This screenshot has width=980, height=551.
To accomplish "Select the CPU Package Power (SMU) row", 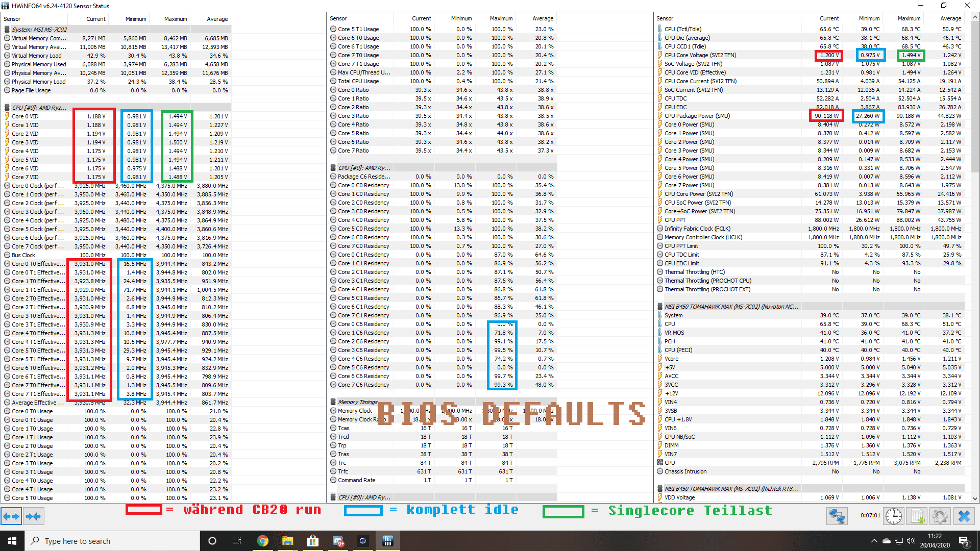I will click(x=697, y=116).
